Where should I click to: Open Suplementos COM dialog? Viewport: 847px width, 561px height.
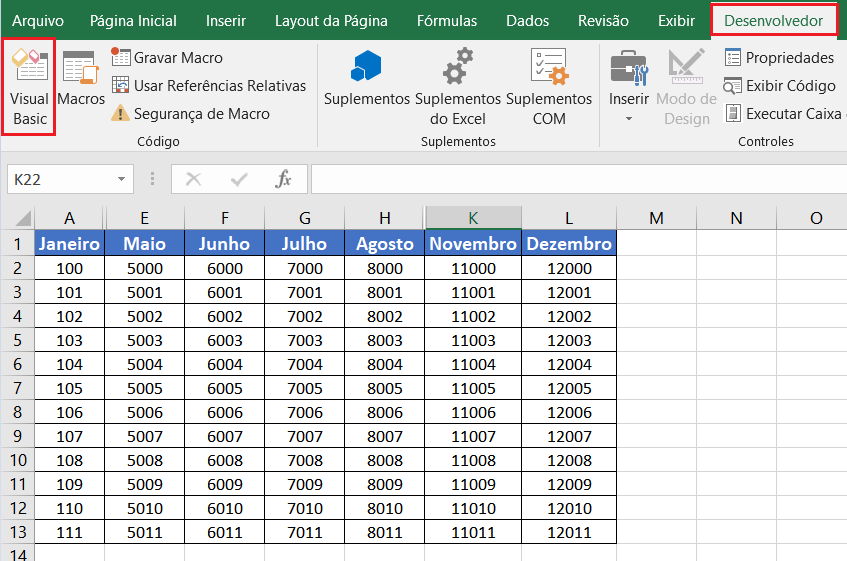[549, 87]
